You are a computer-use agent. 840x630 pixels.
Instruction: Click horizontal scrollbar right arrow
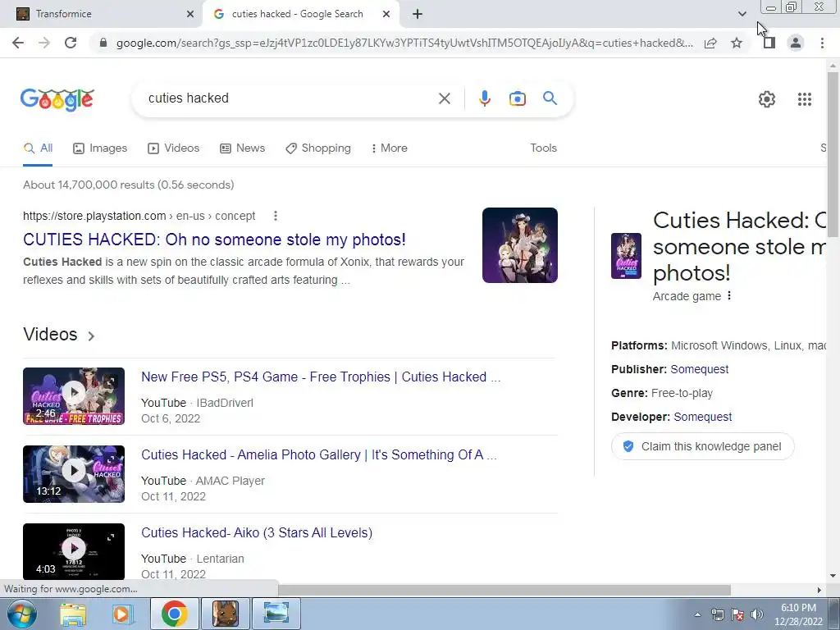pos(819,590)
